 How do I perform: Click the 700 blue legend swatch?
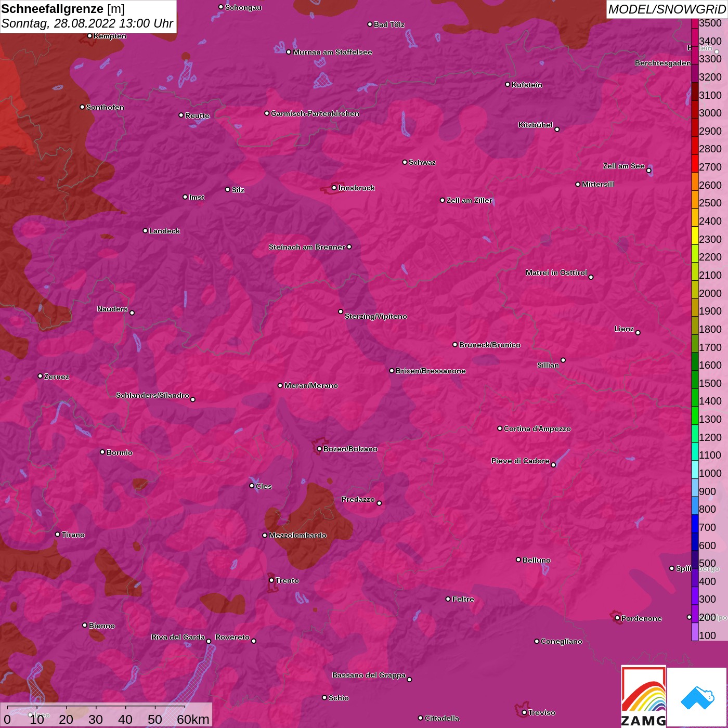(695, 523)
